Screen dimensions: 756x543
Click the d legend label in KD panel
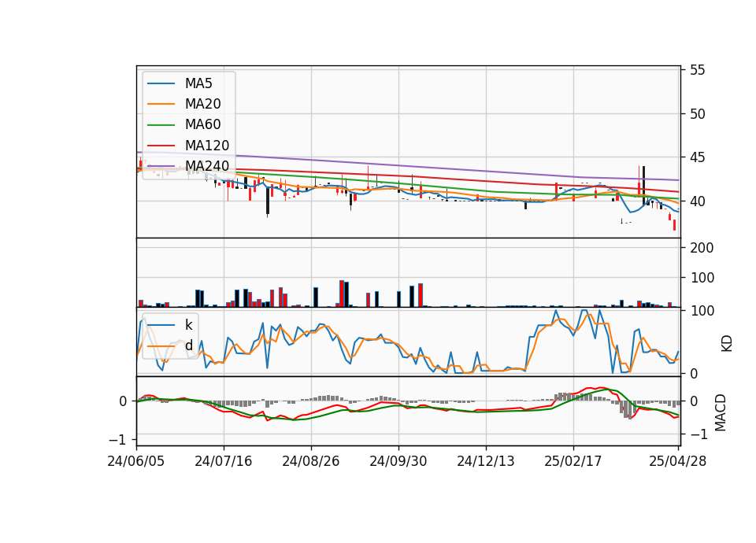pos(188,346)
